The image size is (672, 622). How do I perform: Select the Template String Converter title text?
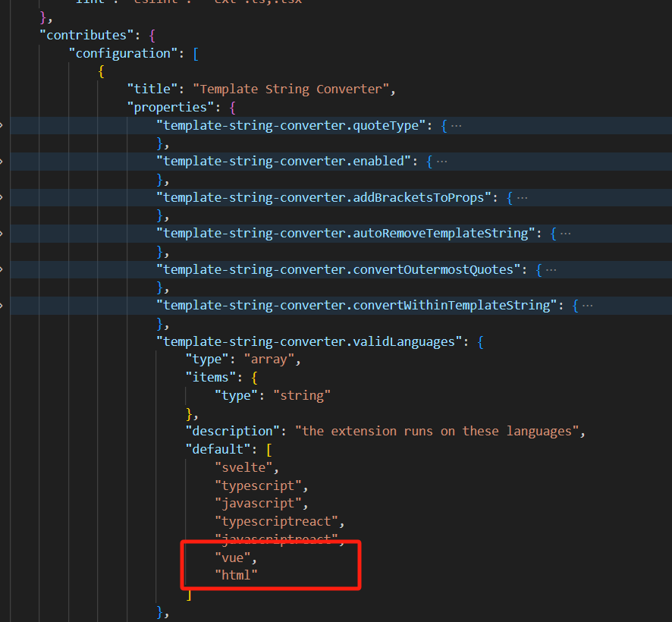[288, 89]
